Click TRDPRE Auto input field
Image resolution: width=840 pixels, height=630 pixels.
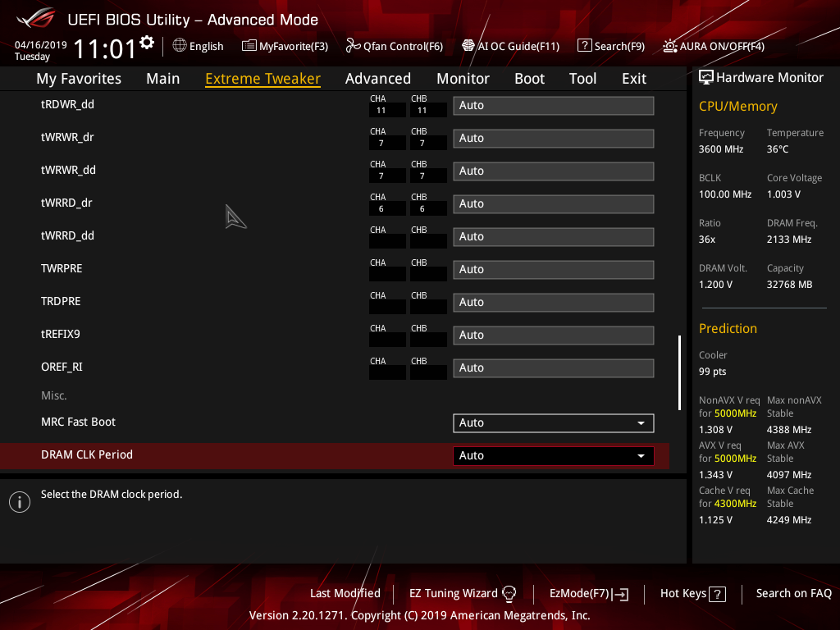[554, 303]
